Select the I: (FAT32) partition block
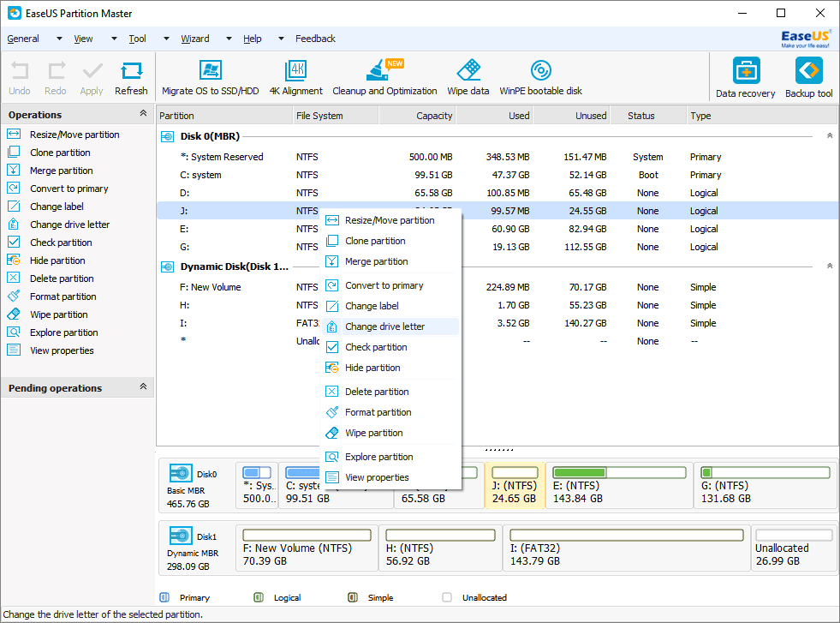 coord(626,548)
